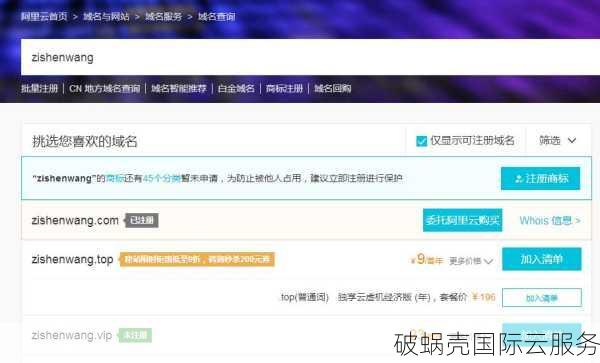The width and height of the screenshot is (600, 363).
Task: Click the 挑选您喜欢的域名 heading
Action: 85,141
